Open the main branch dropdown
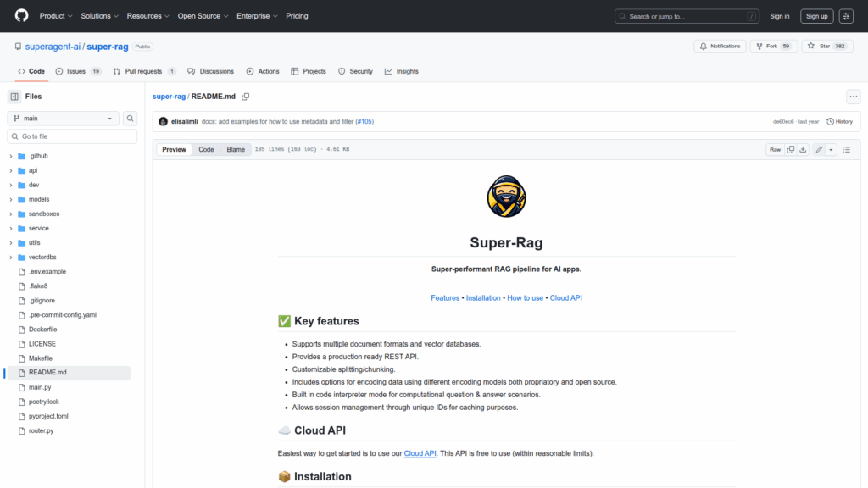The height and width of the screenshot is (488, 868). tap(64, 119)
